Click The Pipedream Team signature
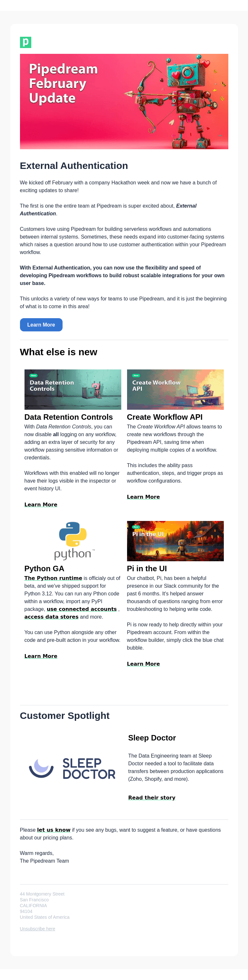Viewport: 248px width, 980px height. 45,860
